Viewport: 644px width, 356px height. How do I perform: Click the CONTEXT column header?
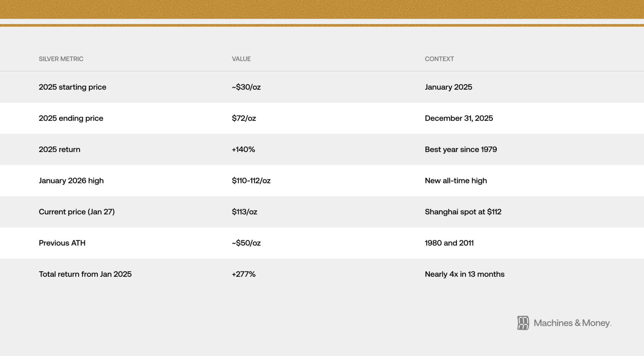click(x=439, y=59)
